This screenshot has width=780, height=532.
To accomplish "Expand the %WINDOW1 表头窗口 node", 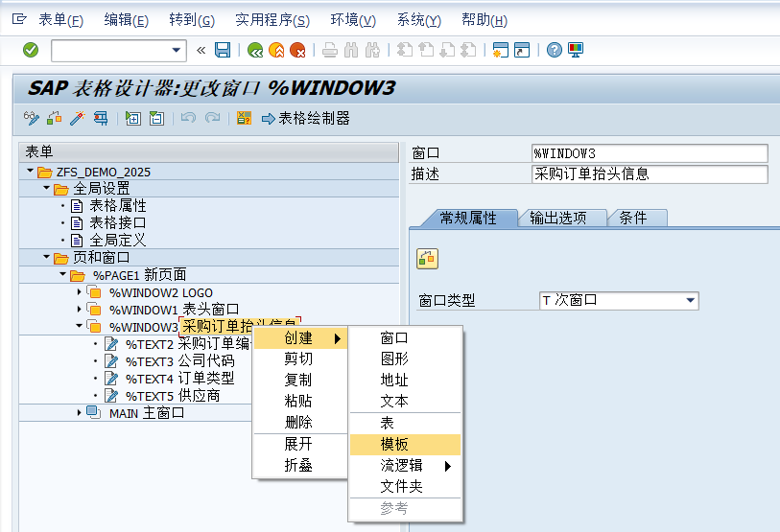I will point(79,309).
